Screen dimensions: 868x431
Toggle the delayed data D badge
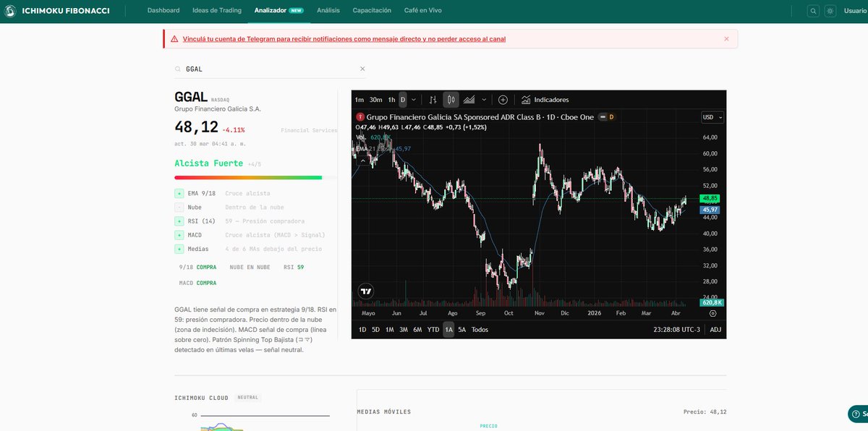611,117
